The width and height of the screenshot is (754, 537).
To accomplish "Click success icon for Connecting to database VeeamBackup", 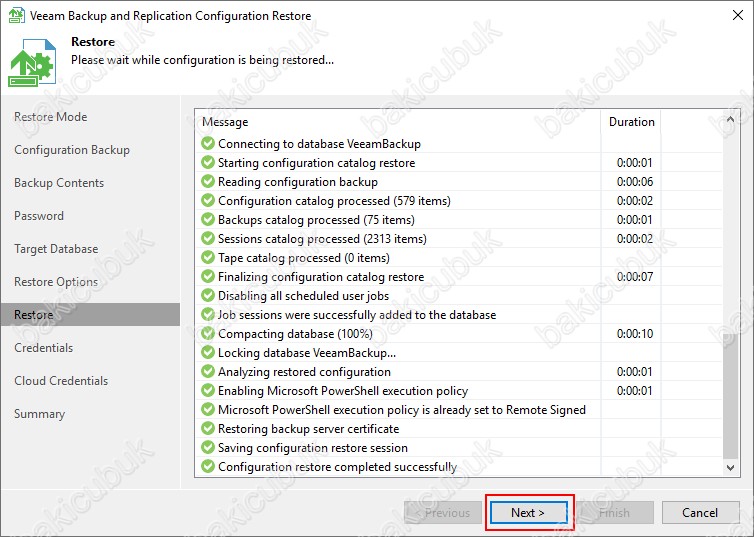I will click(208, 143).
